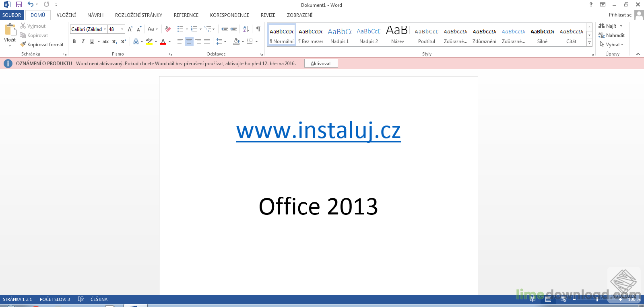Screen dimensions: 644x307
Task: Open proofing check icon in status bar
Action: coord(81,299)
